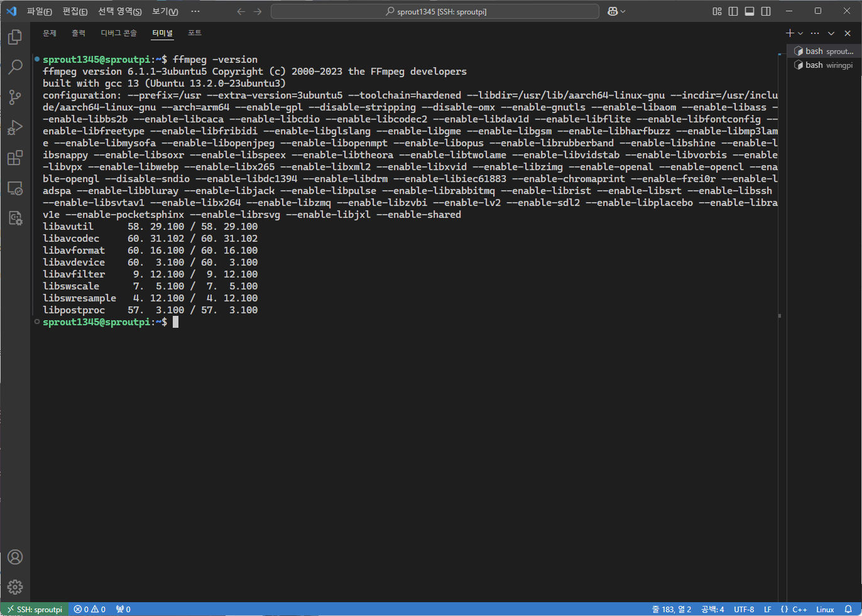Click the command center search box

(x=435, y=11)
